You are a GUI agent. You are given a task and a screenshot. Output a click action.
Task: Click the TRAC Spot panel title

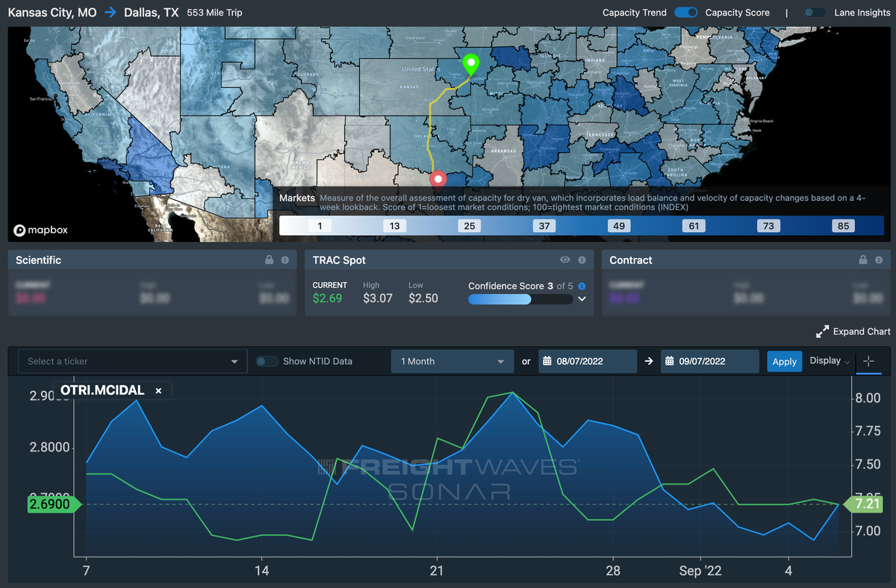coord(339,260)
